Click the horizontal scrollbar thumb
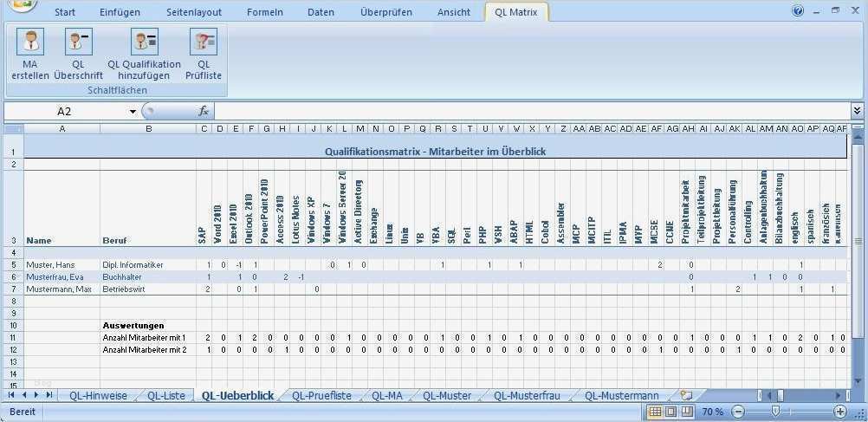The height and width of the screenshot is (422, 868). [780, 395]
